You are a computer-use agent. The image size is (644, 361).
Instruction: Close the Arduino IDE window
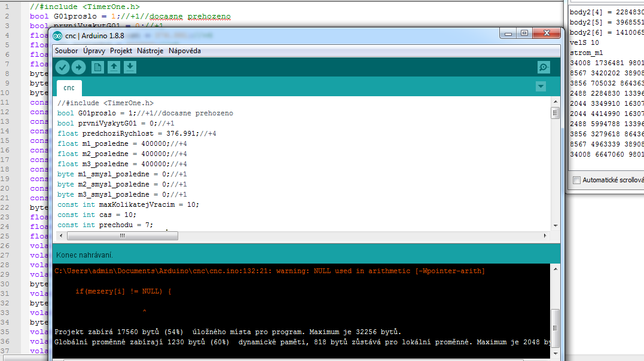click(547, 33)
